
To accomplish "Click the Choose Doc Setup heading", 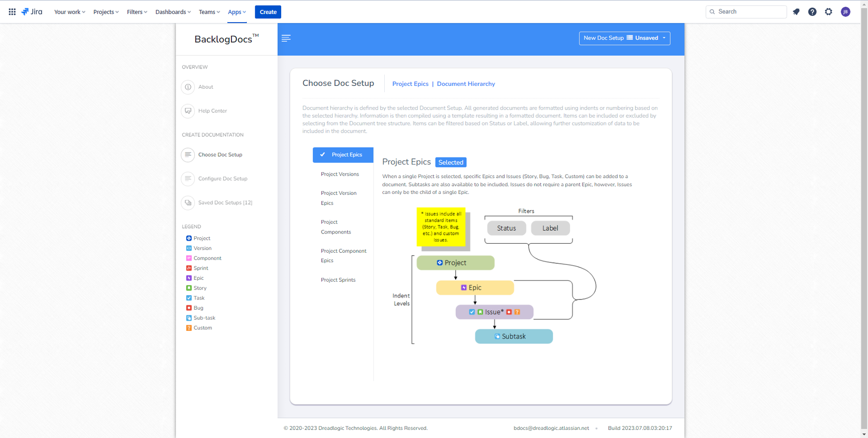I will pyautogui.click(x=338, y=83).
